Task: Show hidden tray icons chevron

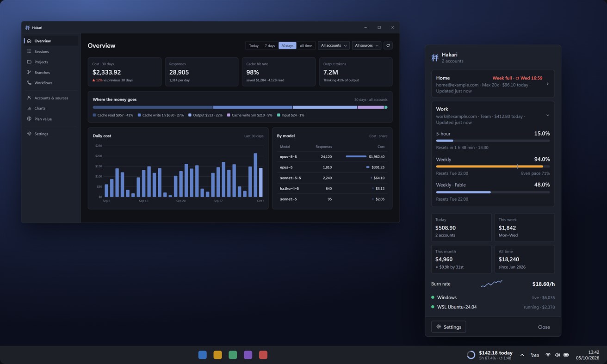Action: (522, 355)
